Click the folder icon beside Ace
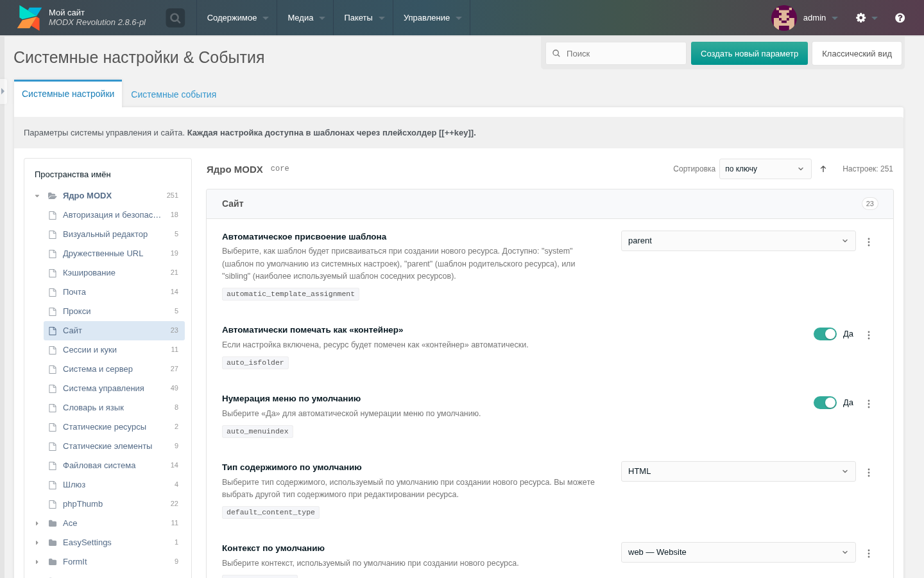Screen dimensions: 924x578 coord(53,523)
